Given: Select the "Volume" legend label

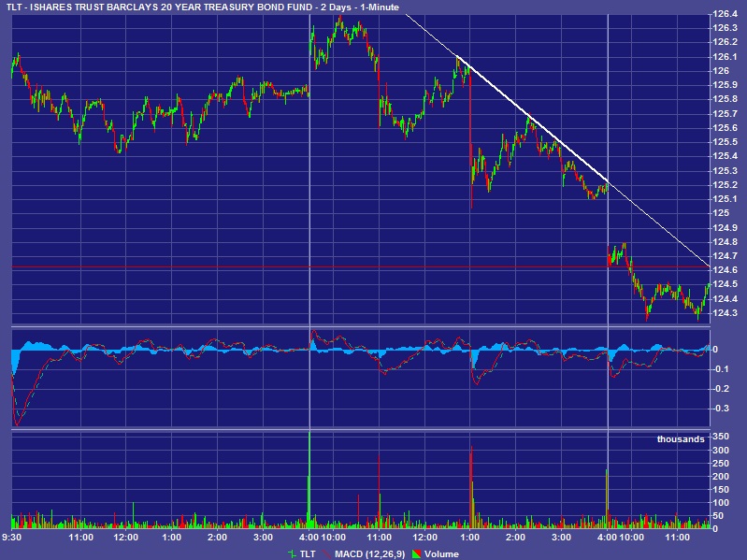Looking at the screenshot, I should (x=441, y=553).
